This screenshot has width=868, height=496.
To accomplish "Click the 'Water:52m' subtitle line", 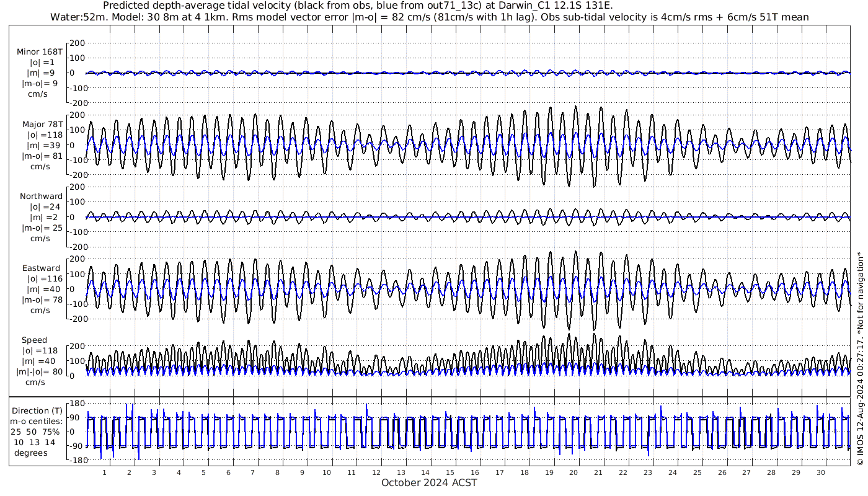I will 430,17.
